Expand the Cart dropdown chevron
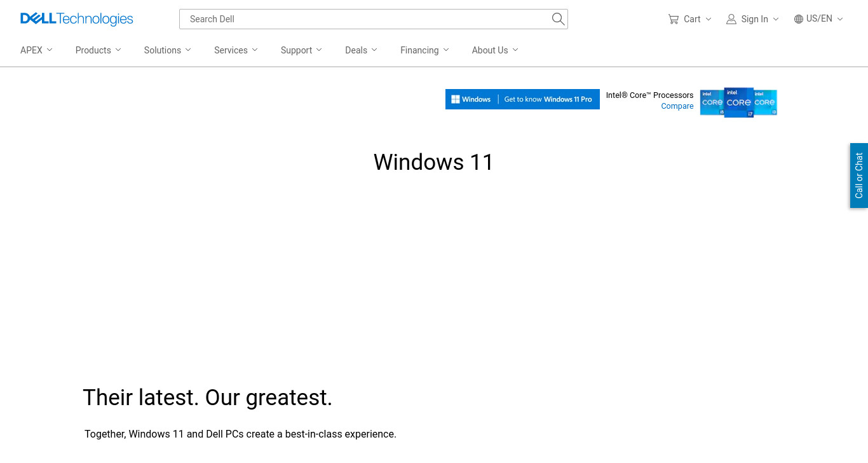 pos(709,19)
